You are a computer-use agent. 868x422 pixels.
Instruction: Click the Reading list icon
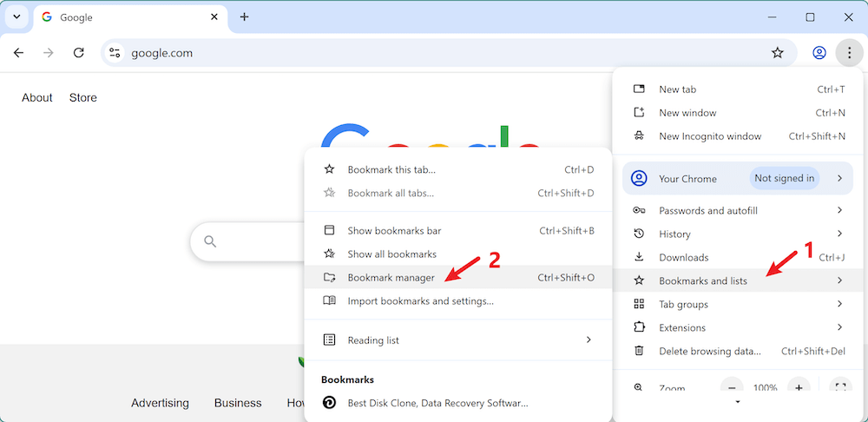pos(329,340)
